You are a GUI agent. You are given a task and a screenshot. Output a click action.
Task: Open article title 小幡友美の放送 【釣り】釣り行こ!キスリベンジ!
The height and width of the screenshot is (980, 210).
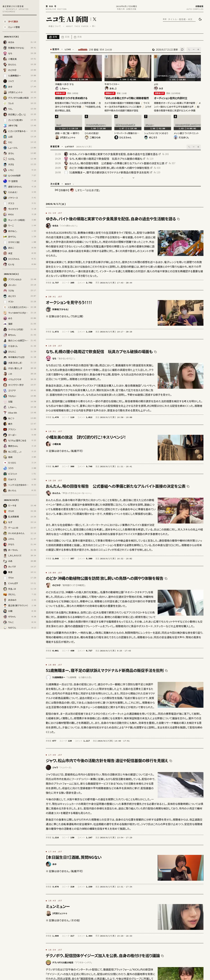[86, 437]
